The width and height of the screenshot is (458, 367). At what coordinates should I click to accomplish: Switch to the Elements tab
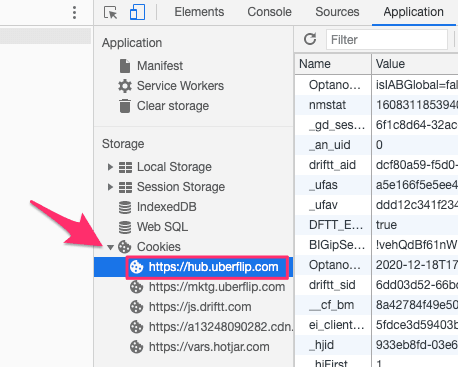click(x=199, y=12)
